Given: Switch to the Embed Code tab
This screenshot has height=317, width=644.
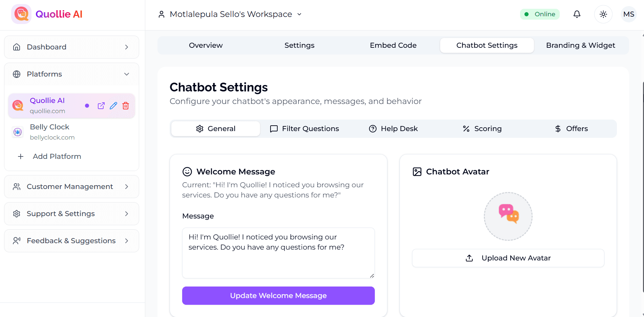Looking at the screenshot, I should pos(393,45).
